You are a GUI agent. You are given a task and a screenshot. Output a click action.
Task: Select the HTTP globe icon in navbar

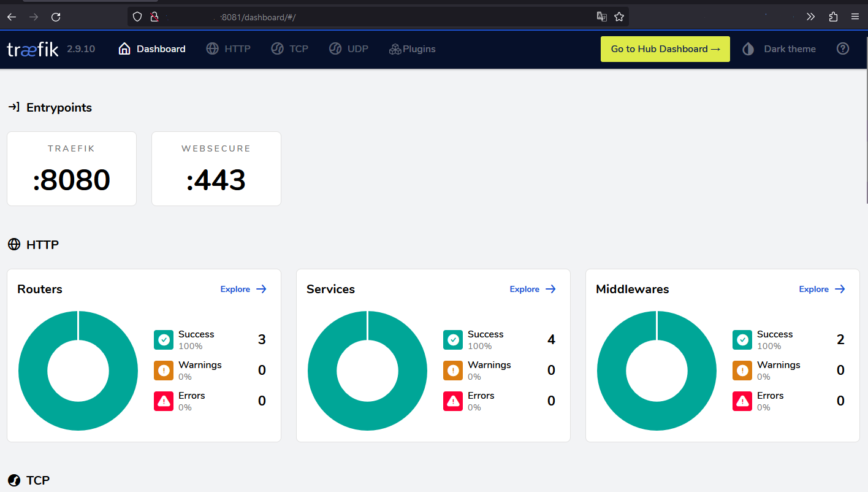tap(211, 48)
